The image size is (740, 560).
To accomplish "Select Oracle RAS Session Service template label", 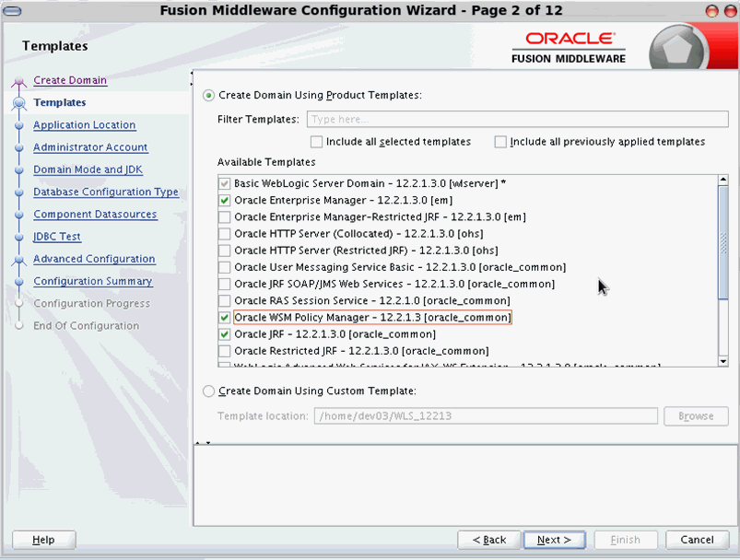I will tap(372, 301).
